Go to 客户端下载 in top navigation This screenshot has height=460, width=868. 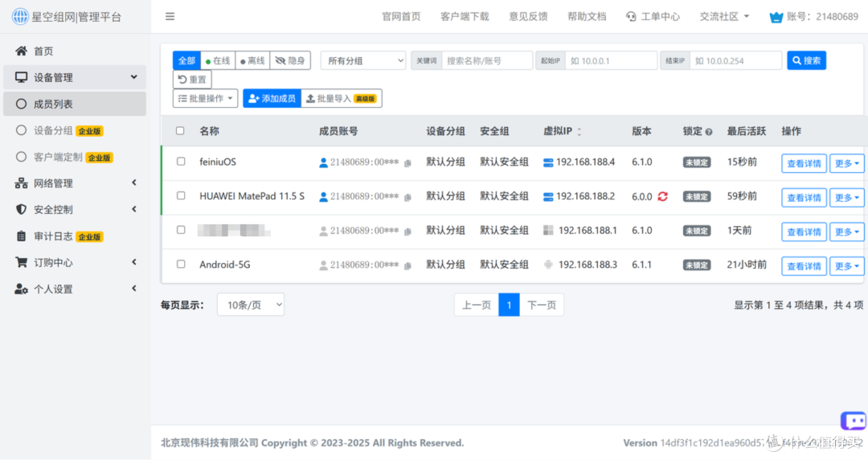[x=465, y=17]
